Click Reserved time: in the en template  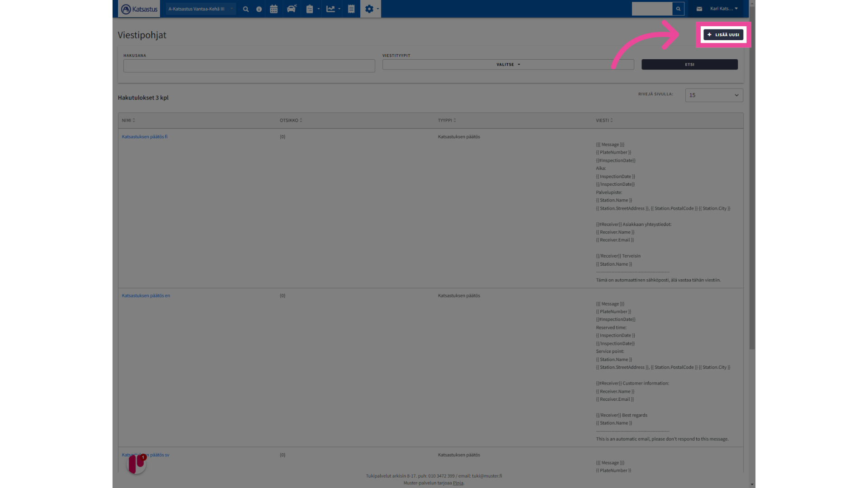611,328
